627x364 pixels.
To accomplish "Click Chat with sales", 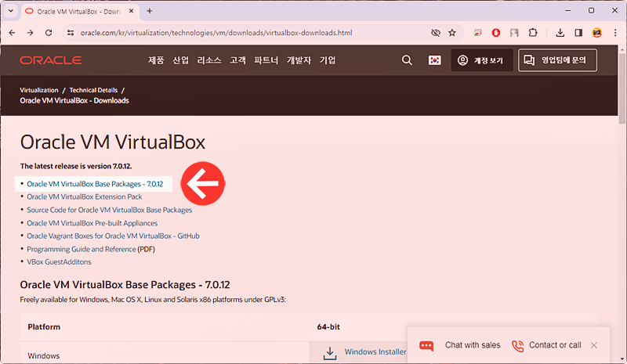I will tap(473, 344).
